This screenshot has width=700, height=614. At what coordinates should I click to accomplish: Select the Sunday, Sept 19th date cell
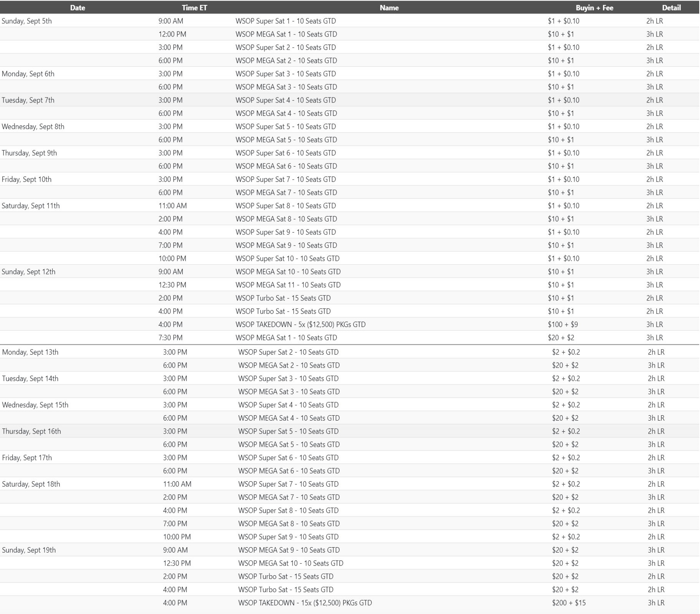point(29,550)
